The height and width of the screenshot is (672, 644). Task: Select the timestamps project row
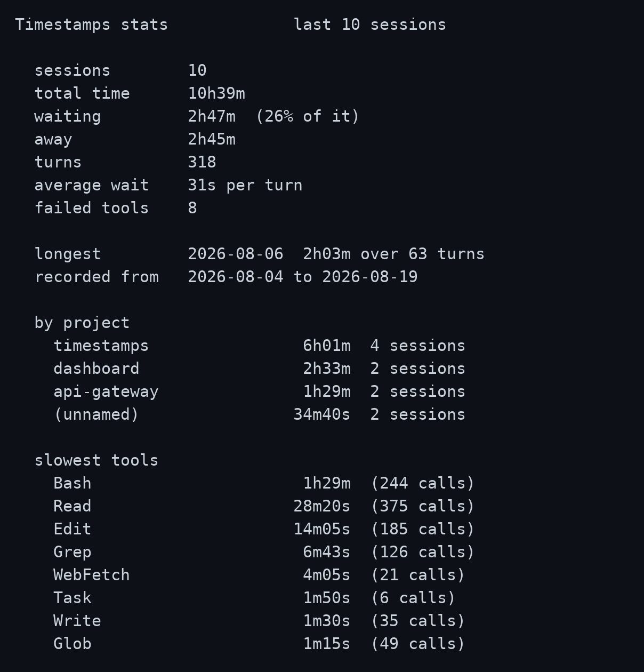click(260, 346)
